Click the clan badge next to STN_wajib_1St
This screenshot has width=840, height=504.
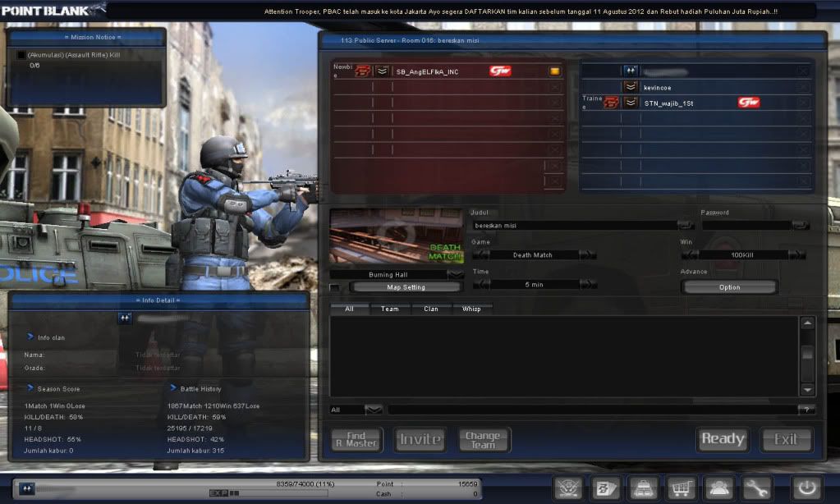coord(611,103)
